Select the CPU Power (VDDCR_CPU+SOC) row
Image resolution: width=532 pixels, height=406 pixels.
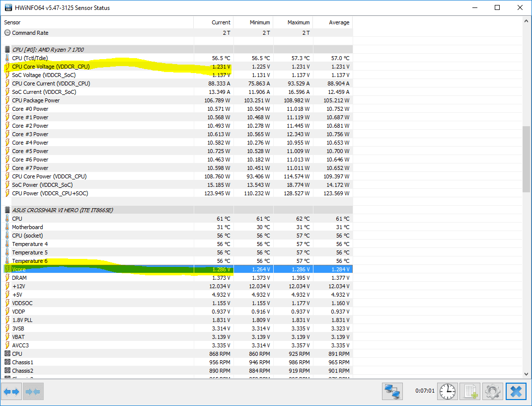tap(178, 193)
